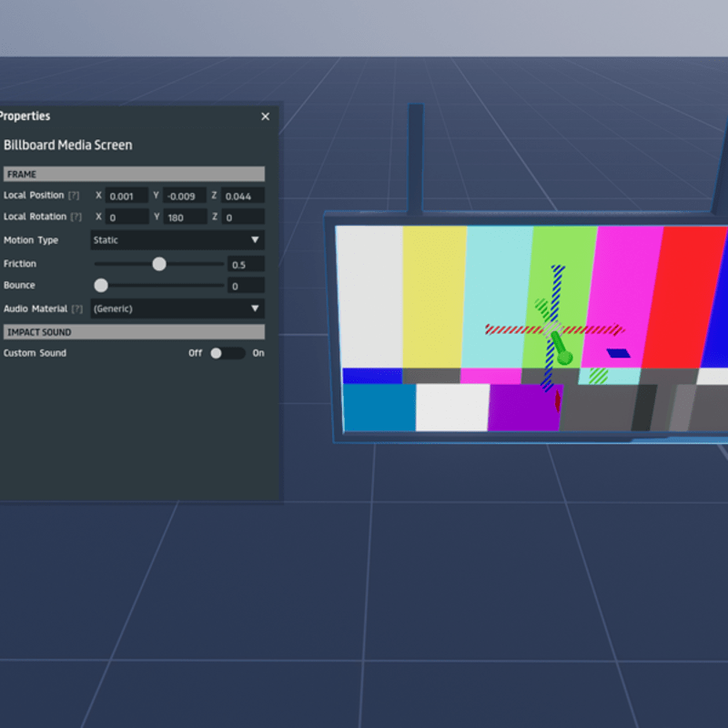Click the help icon beside Local Position

[x=74, y=196]
